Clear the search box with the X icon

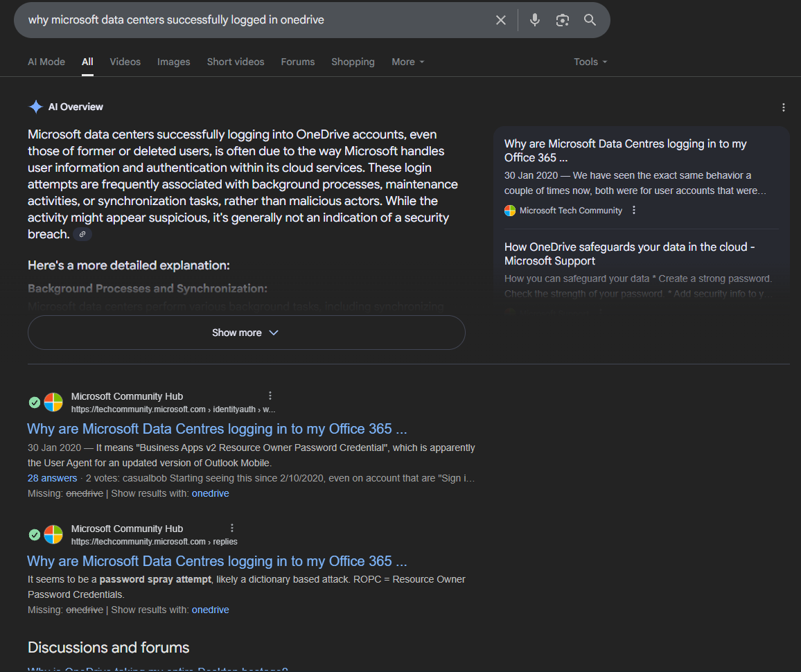[x=500, y=20]
